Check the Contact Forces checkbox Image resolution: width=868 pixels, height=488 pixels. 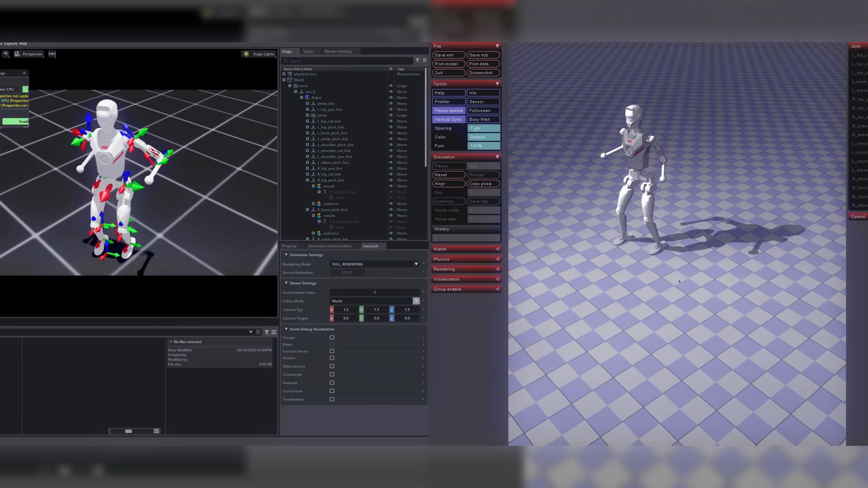click(332, 351)
